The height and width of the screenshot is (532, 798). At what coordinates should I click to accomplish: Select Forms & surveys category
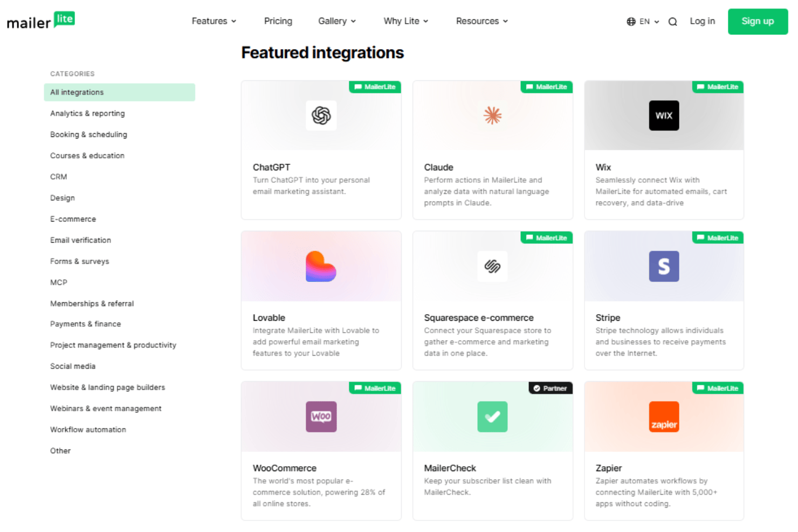click(80, 261)
